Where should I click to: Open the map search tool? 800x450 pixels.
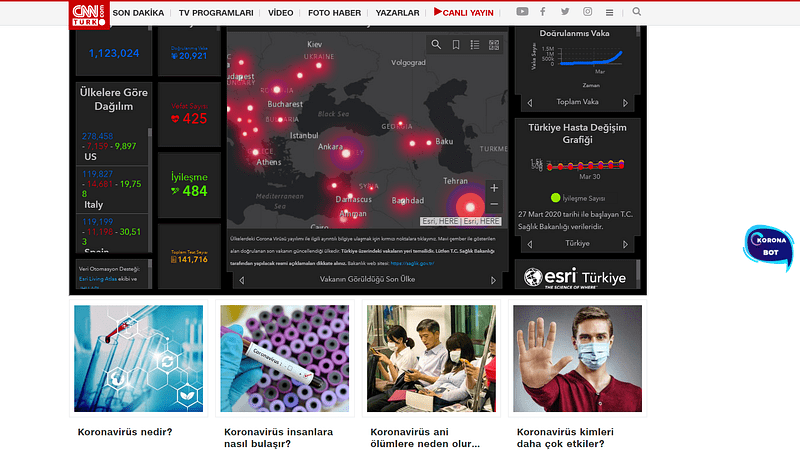tap(436, 45)
